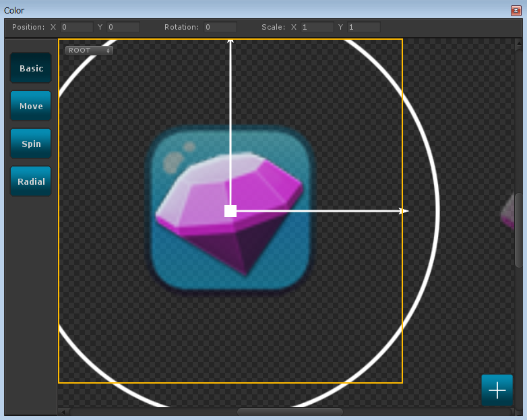The width and height of the screenshot is (527, 420).
Task: Focus the Scale X input field
Action: (x=317, y=27)
